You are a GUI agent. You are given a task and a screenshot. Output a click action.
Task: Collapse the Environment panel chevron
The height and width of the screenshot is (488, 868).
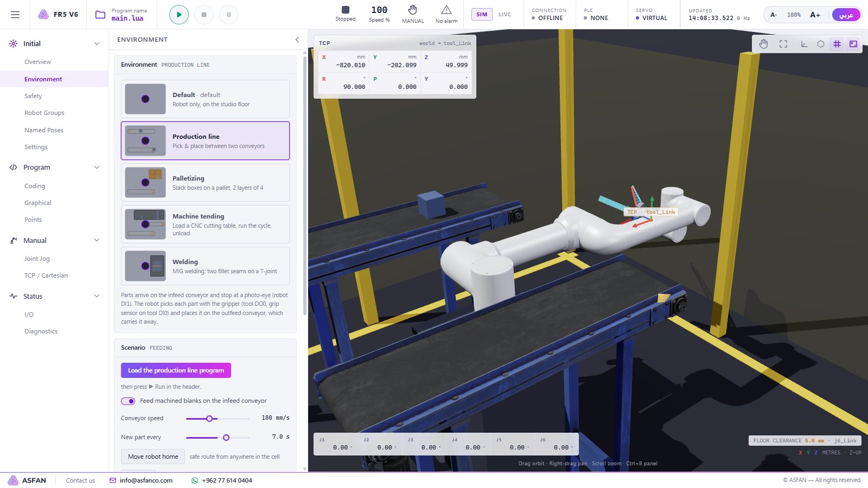pyautogui.click(x=297, y=40)
